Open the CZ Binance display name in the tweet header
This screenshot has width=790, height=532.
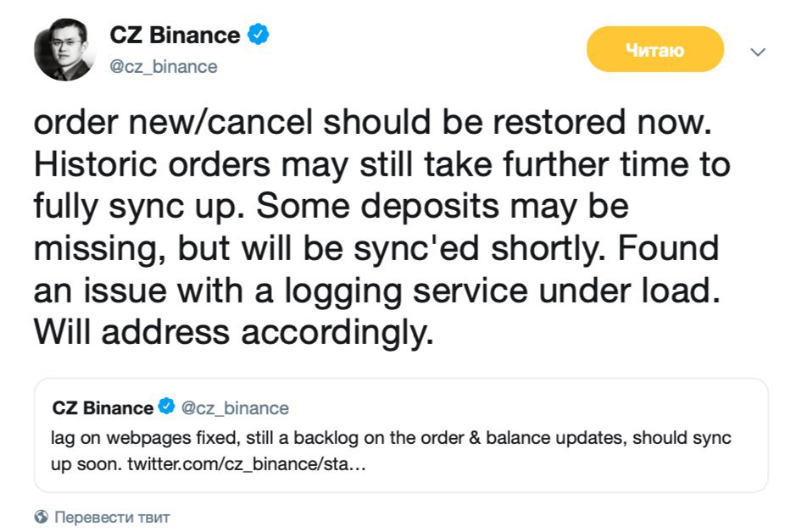click(x=175, y=36)
